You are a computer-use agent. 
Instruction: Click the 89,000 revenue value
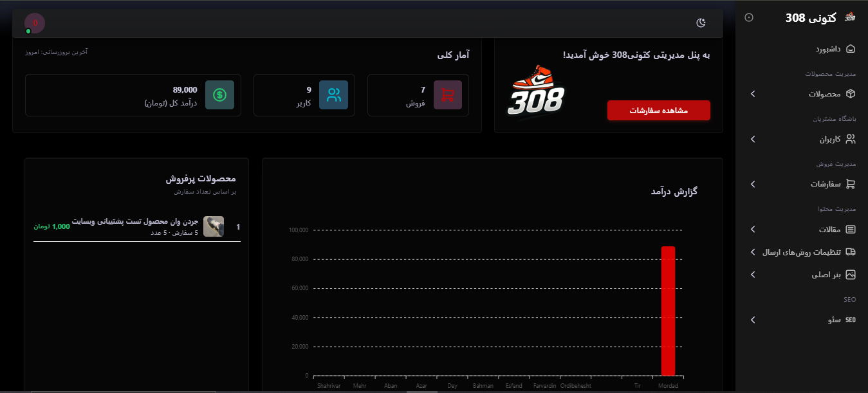(x=185, y=89)
